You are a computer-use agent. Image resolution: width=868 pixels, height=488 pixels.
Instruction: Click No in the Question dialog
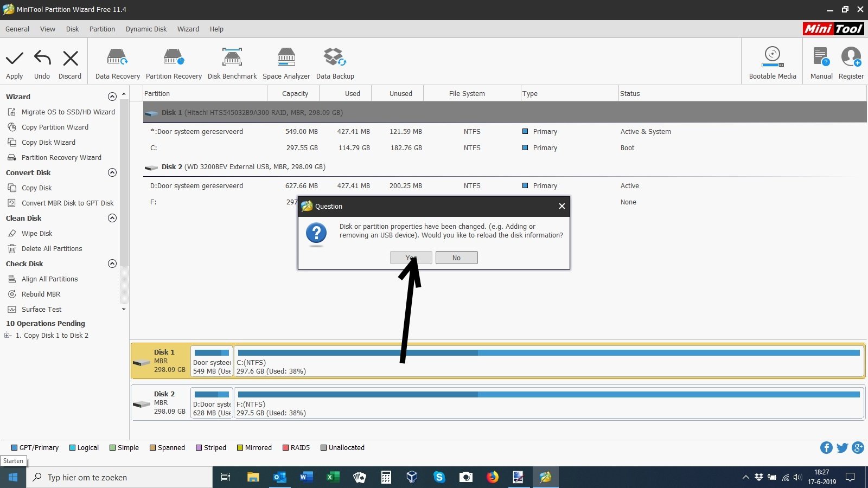(456, 258)
